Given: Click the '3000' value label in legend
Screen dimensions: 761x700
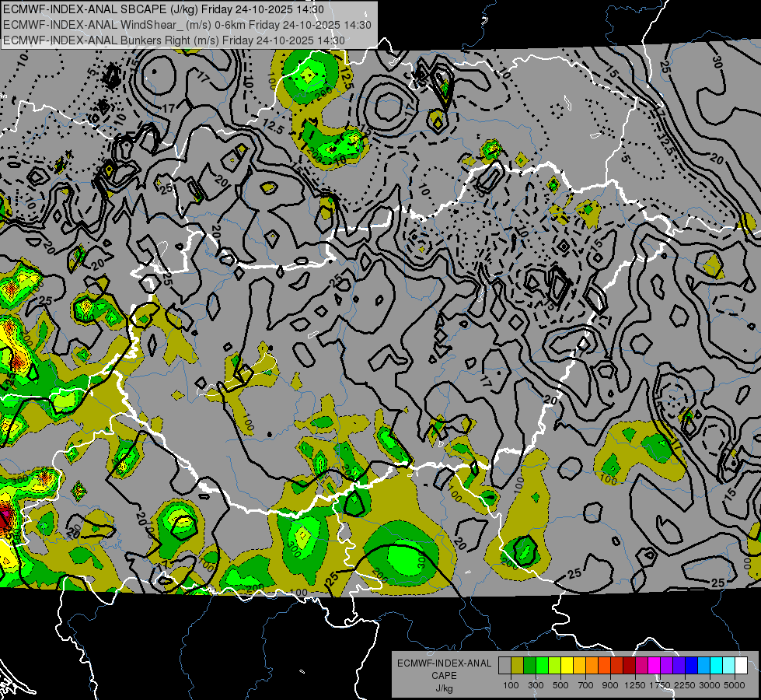Looking at the screenshot, I should click(x=710, y=685).
